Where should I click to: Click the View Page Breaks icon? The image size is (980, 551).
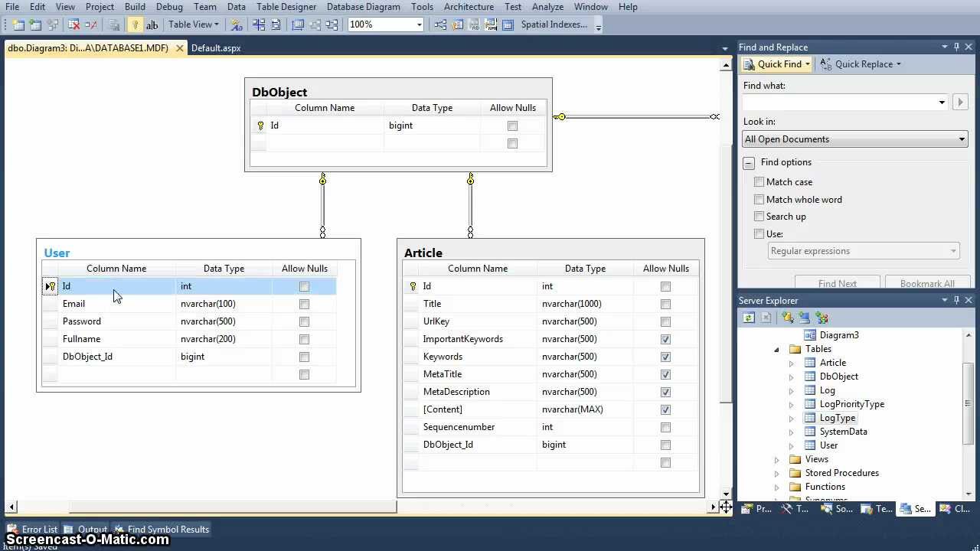(x=259, y=24)
